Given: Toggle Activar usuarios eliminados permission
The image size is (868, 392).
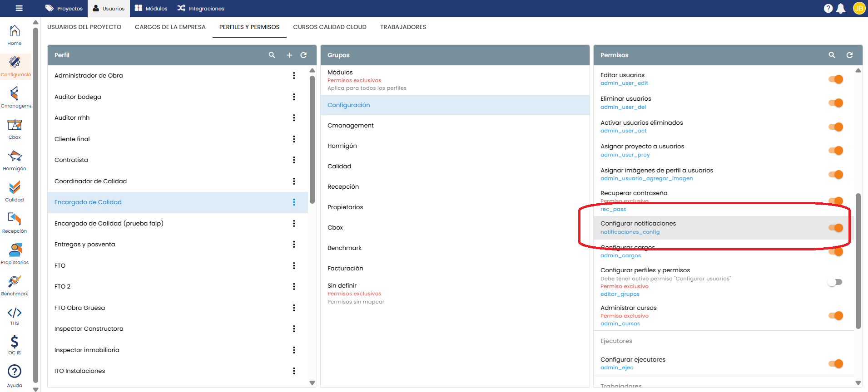Looking at the screenshot, I should coord(836,127).
